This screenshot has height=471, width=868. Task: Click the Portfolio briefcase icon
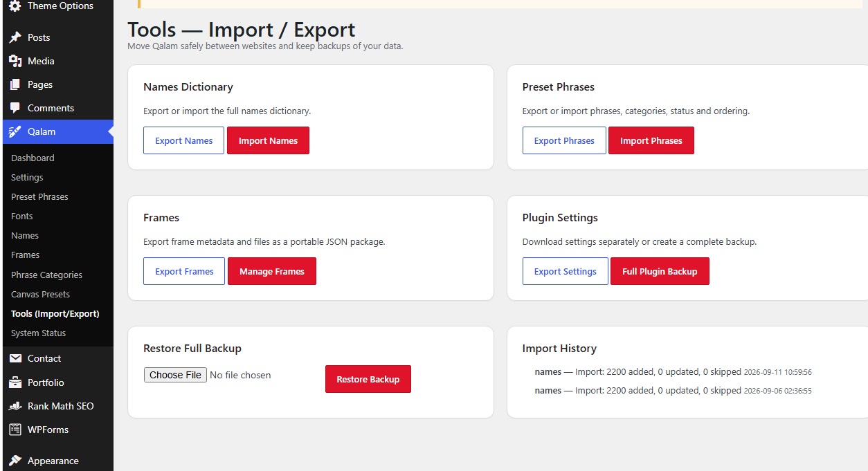coord(15,382)
